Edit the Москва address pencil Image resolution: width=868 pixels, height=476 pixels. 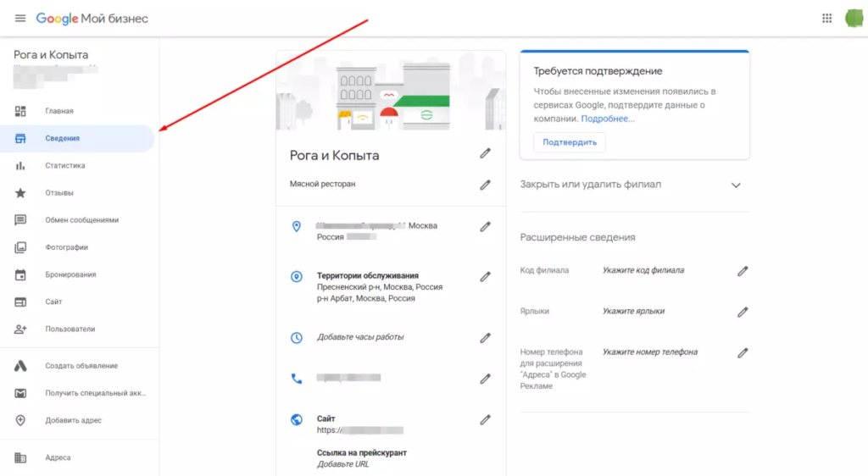pos(485,227)
